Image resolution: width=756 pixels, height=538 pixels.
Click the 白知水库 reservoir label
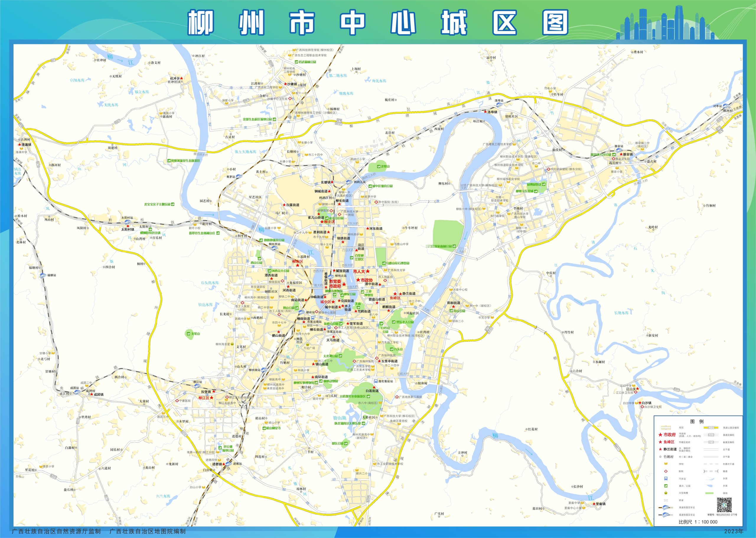pyautogui.click(x=78, y=80)
